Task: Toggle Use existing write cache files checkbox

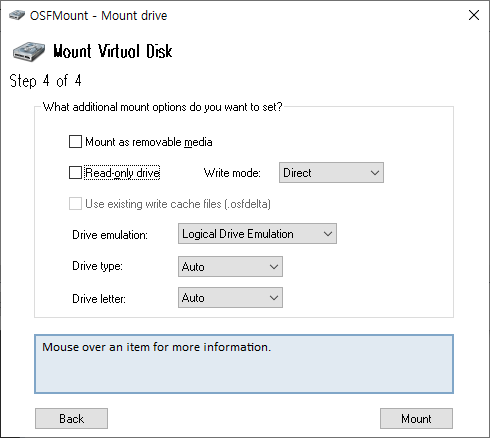Action: (75, 204)
